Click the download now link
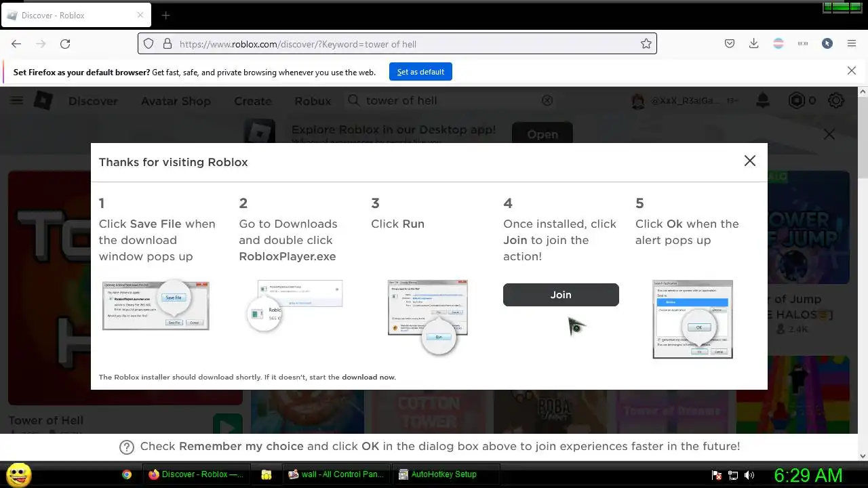The width and height of the screenshot is (868, 488). click(x=368, y=377)
